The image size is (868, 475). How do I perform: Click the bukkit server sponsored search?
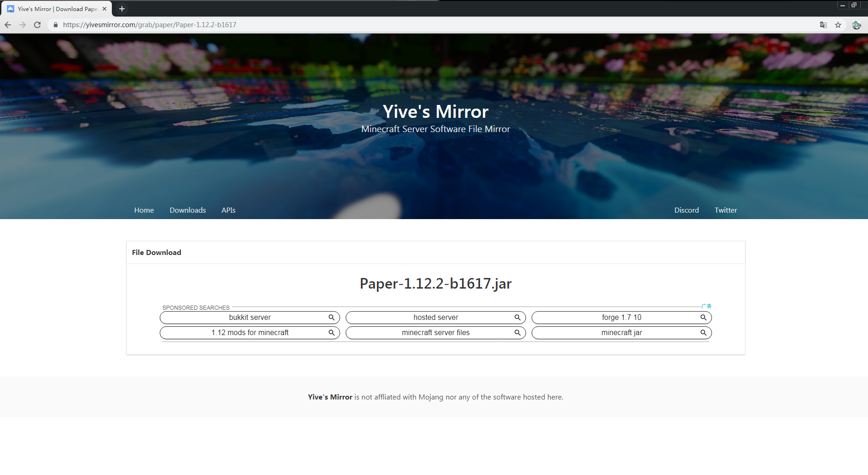pos(250,318)
